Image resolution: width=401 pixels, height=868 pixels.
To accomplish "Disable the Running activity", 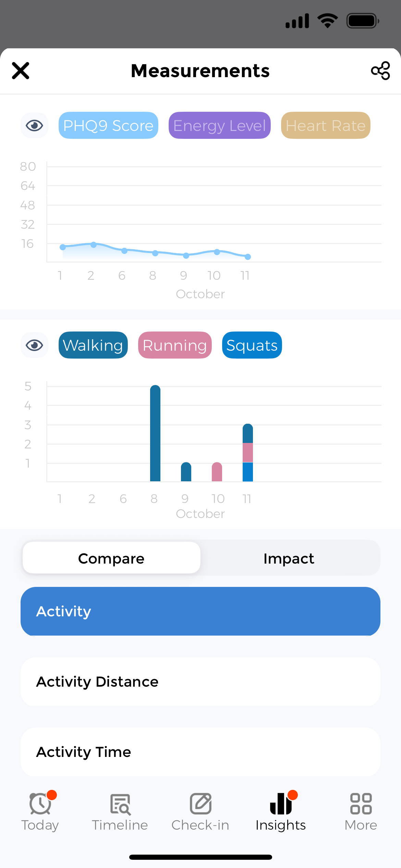I will coord(174,345).
